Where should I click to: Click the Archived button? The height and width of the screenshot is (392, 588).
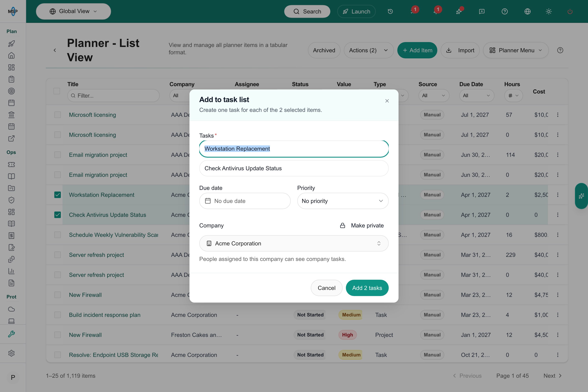click(x=324, y=50)
